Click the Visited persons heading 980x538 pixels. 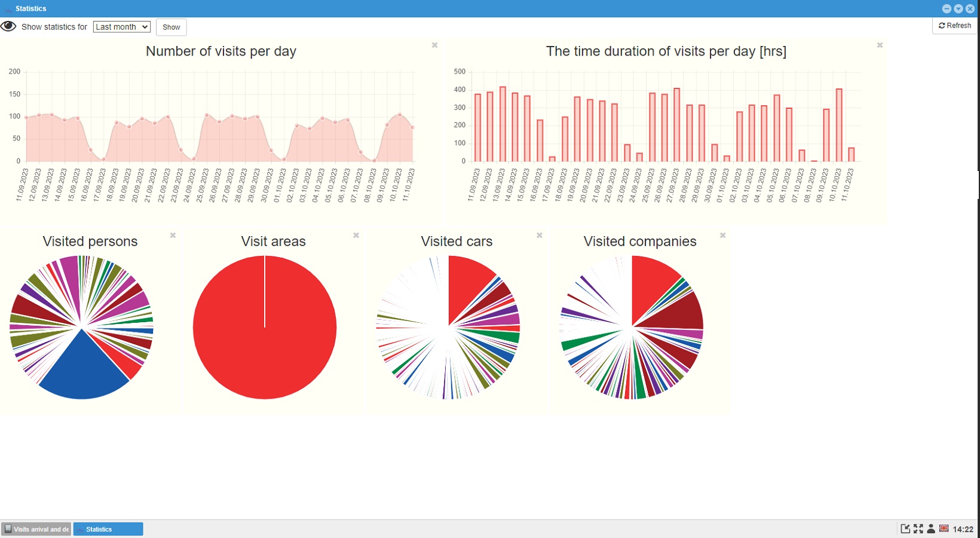(90, 242)
